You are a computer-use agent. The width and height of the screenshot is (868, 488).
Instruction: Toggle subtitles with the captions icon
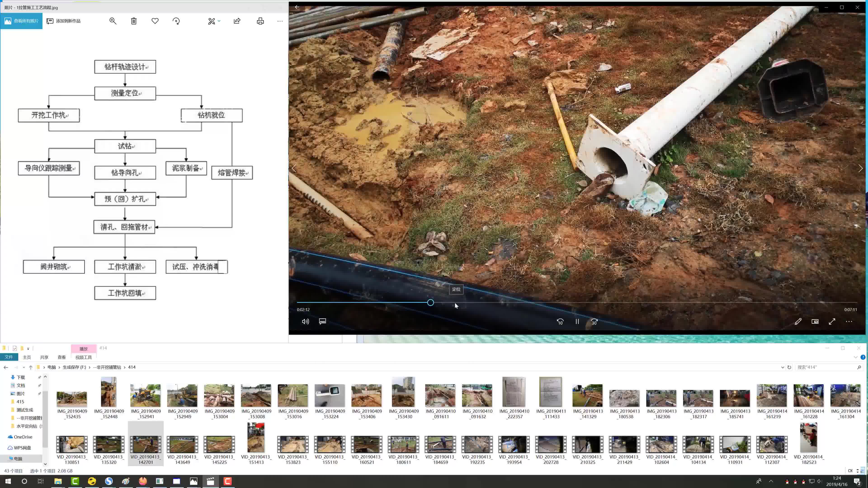pyautogui.click(x=323, y=322)
